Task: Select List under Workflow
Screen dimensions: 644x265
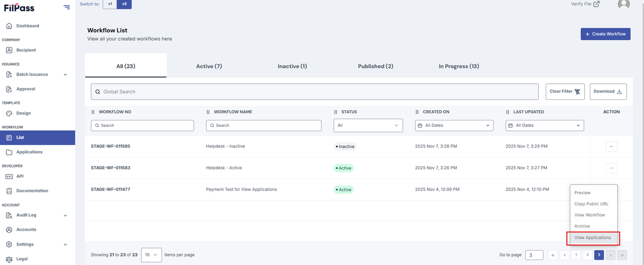Action: [x=38, y=138]
